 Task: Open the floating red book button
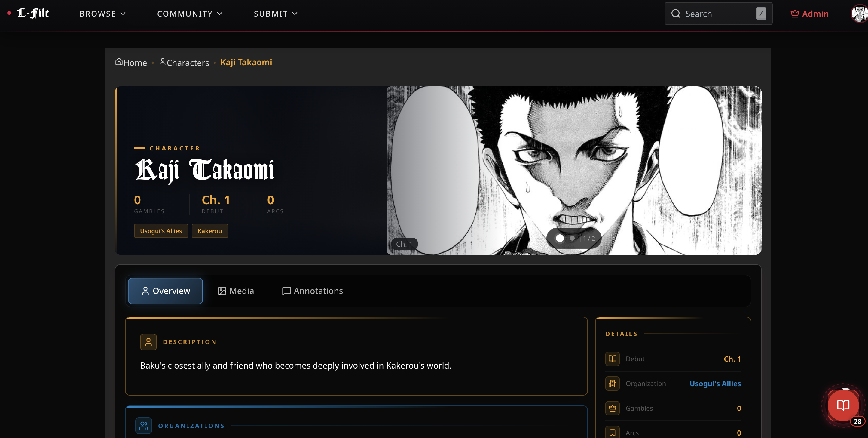click(x=843, y=405)
